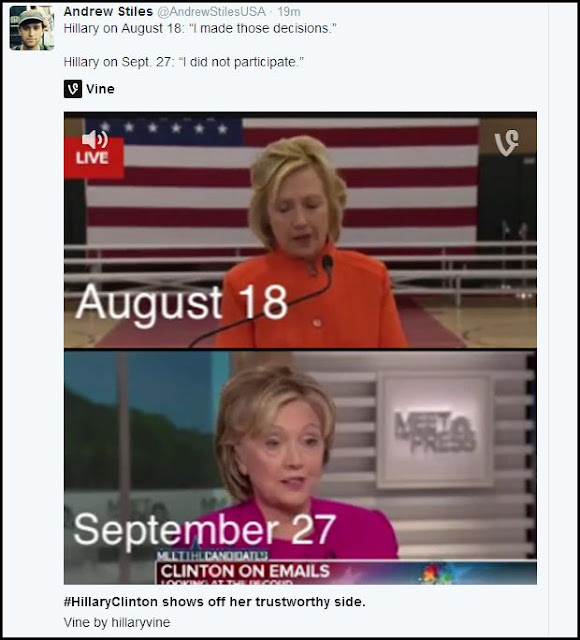Image resolution: width=580 pixels, height=640 pixels.
Task: Click the Vine label text
Action: (100, 89)
